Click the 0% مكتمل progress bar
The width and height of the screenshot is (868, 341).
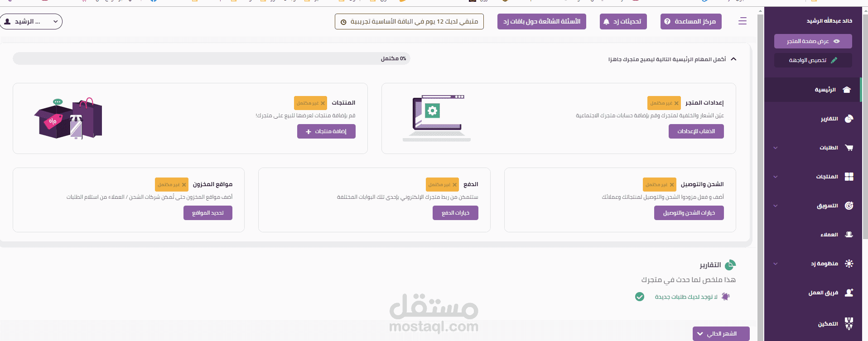(x=211, y=58)
